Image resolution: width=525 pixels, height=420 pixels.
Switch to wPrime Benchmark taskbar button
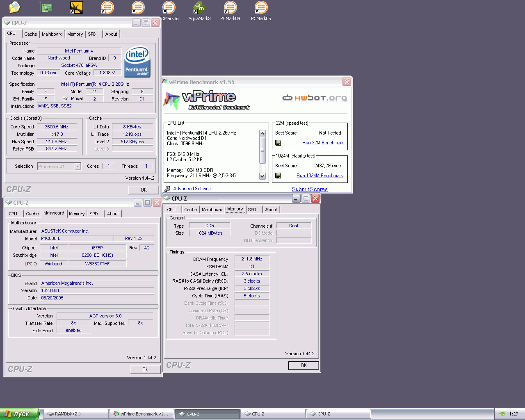tap(142, 414)
